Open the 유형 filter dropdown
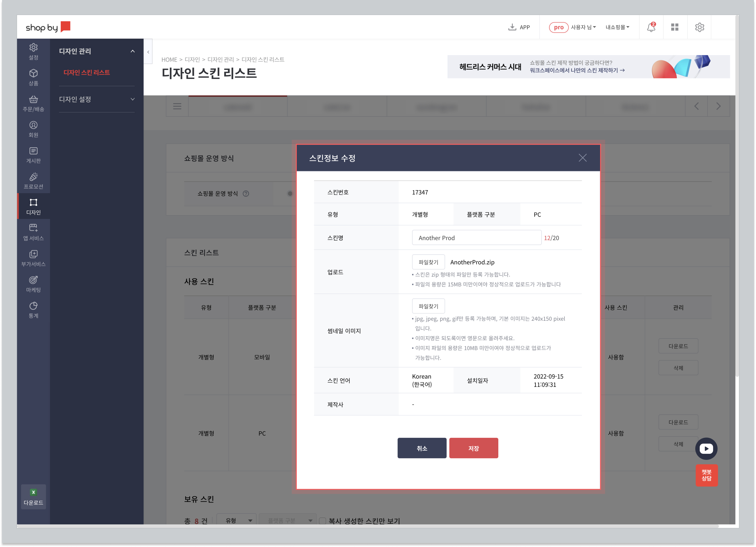 [236, 520]
